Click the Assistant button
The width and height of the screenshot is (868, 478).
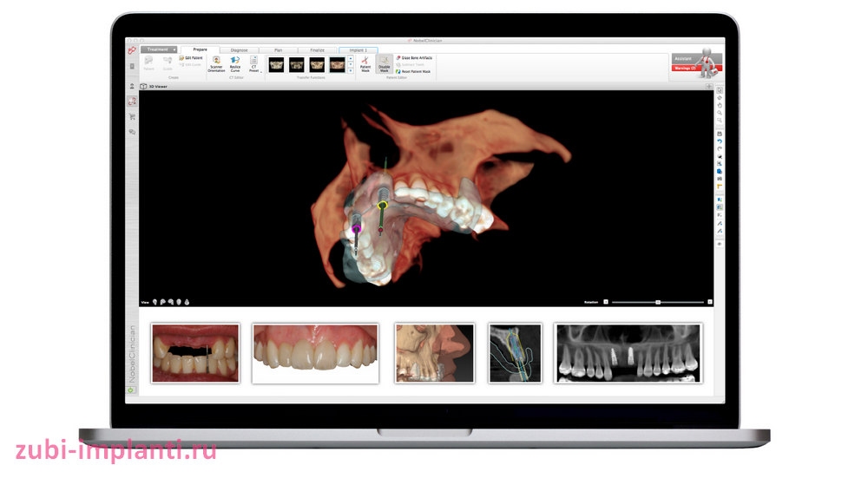[684, 59]
